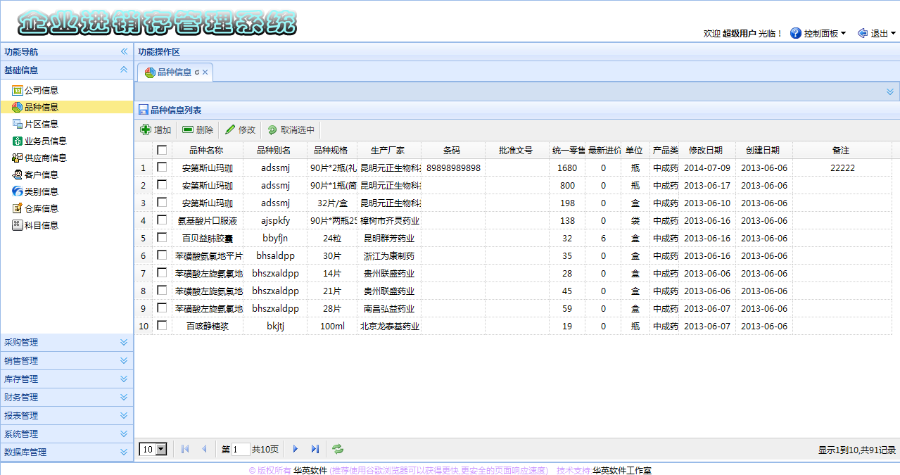Check the checkbox for row 10 百咳静糖浆

coord(162,325)
